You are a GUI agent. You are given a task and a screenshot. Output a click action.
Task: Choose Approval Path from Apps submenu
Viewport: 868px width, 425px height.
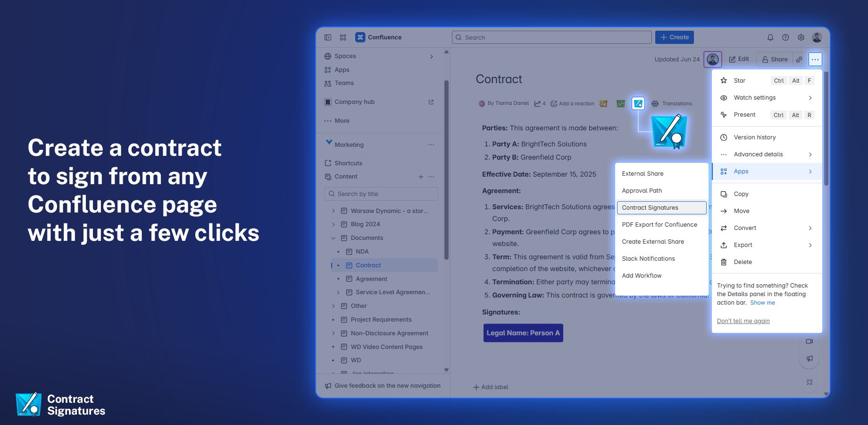[x=662, y=191]
